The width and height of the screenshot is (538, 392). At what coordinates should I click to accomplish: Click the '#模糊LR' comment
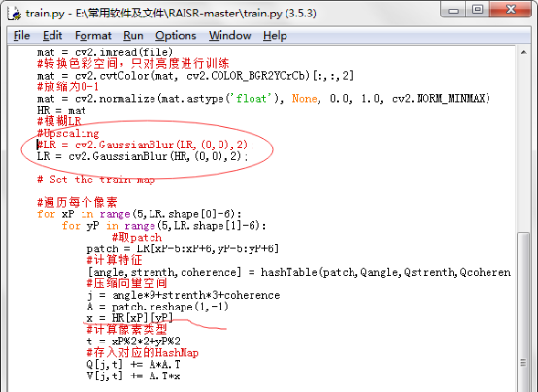tap(59, 121)
